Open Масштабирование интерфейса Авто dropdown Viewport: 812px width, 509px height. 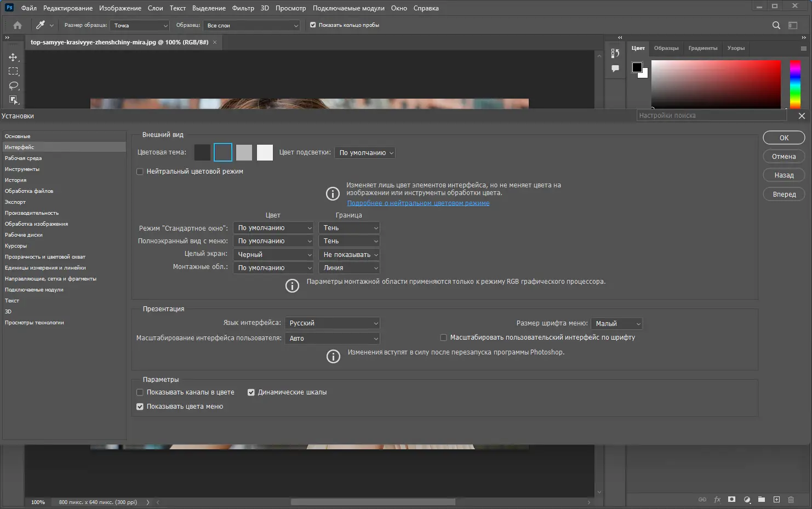[x=332, y=339]
